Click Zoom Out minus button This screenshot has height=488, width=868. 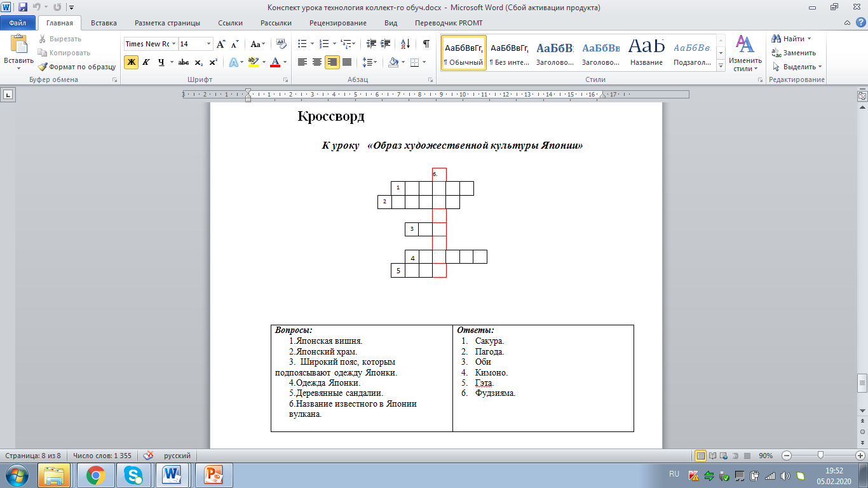tap(787, 456)
